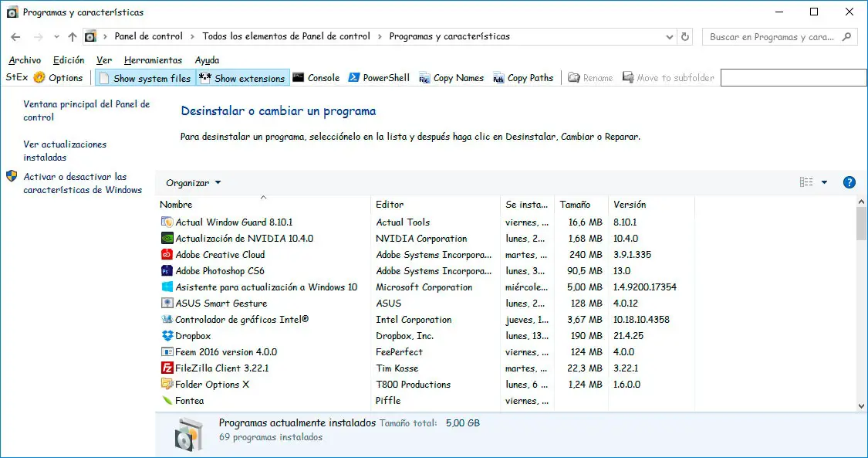Image resolution: width=868 pixels, height=458 pixels.
Task: Sort by Editor column header
Action: tap(435, 205)
